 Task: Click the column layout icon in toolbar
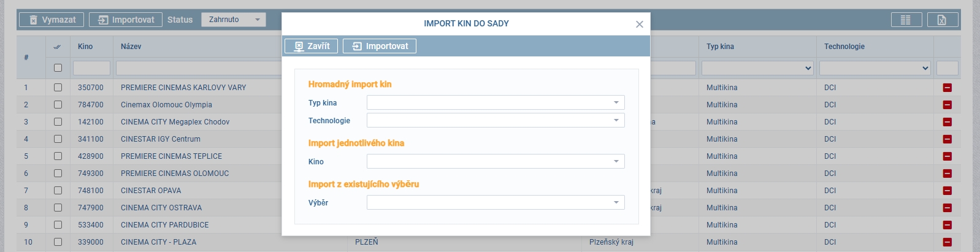coord(906,20)
